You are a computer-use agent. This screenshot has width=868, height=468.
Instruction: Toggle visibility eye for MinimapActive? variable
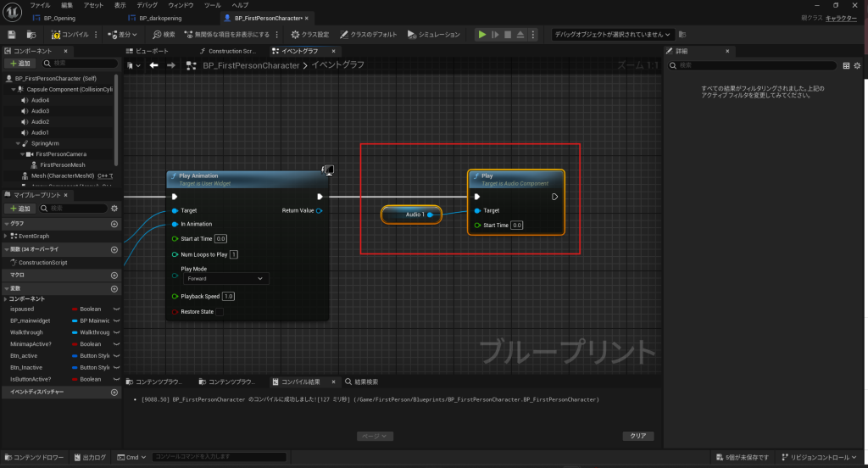[x=117, y=344]
